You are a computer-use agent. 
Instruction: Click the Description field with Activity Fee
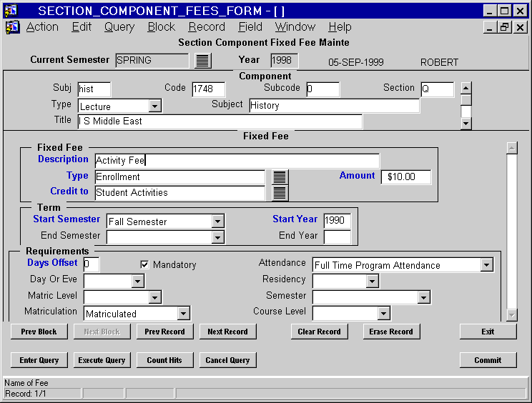click(x=237, y=161)
